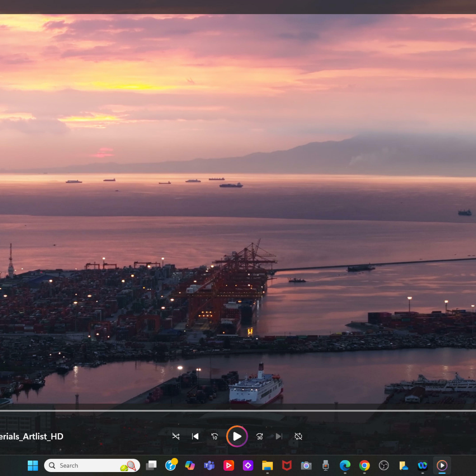Skip forward 30 seconds

[259, 436]
